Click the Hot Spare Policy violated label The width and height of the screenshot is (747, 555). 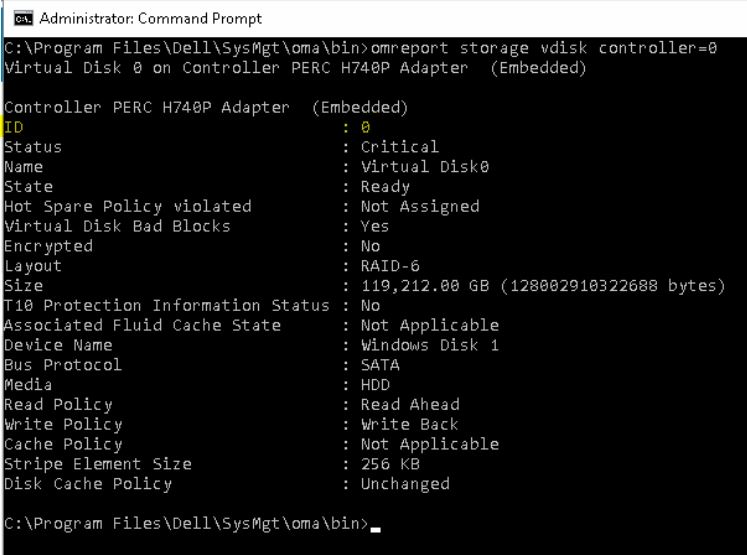click(x=128, y=207)
